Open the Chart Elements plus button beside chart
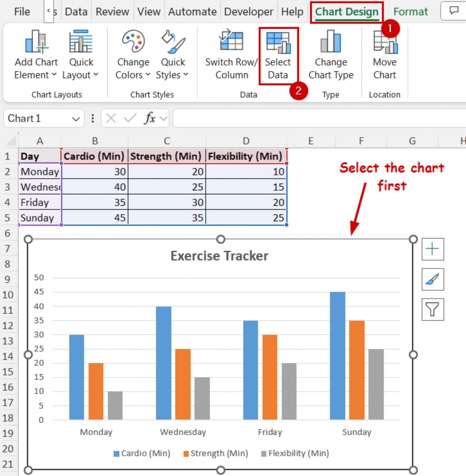Screen dimensions: 466x476 click(x=432, y=249)
